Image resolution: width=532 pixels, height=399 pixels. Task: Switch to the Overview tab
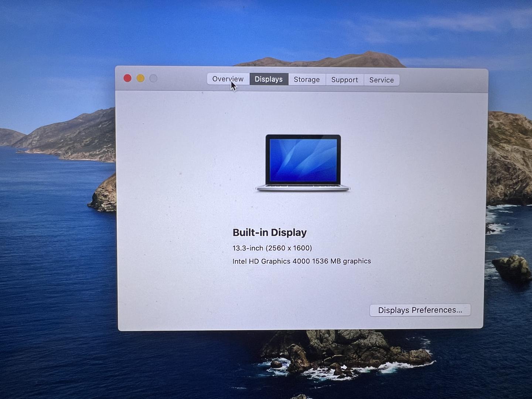click(228, 79)
